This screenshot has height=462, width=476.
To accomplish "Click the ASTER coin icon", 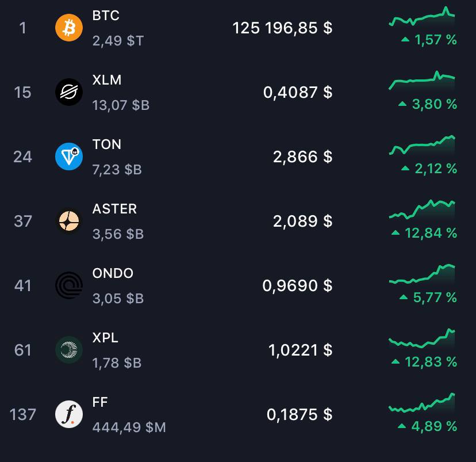I will (x=69, y=221).
